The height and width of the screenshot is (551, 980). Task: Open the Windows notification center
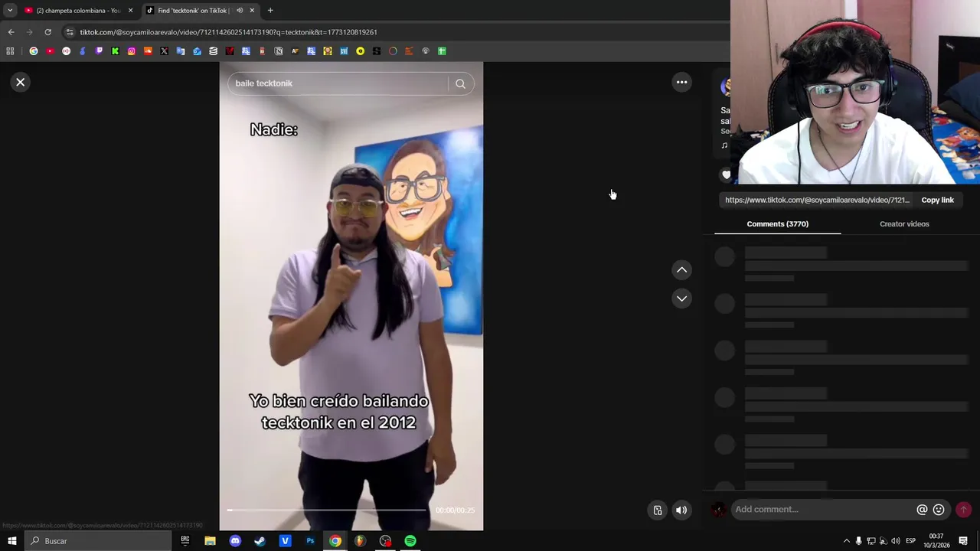click(x=963, y=541)
